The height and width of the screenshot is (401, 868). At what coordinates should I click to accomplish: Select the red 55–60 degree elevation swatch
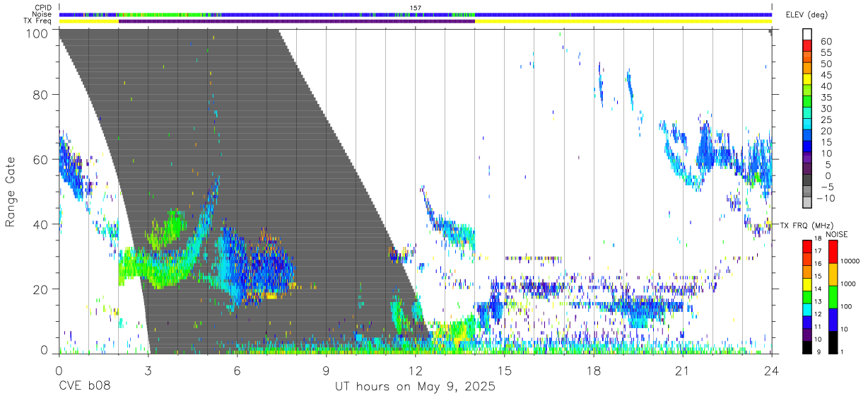point(807,46)
